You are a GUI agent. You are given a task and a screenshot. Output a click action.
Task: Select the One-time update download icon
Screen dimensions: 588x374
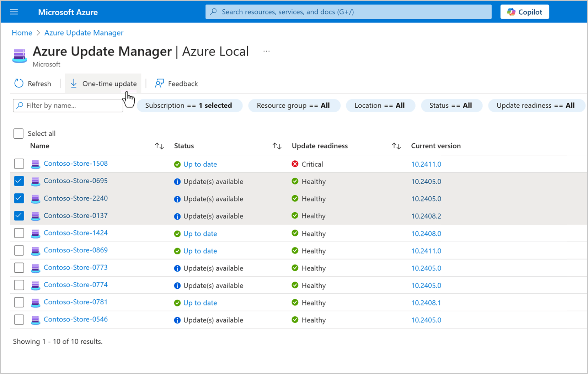(x=74, y=83)
